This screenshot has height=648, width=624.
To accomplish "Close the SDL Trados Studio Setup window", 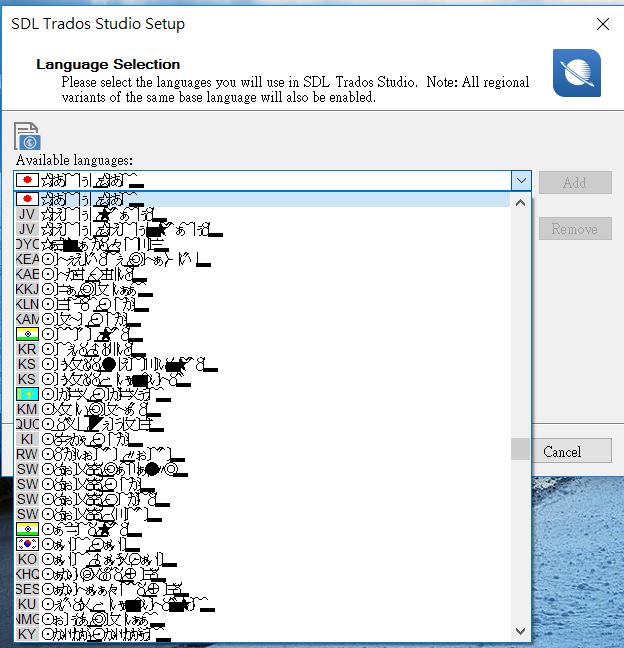I will [603, 24].
